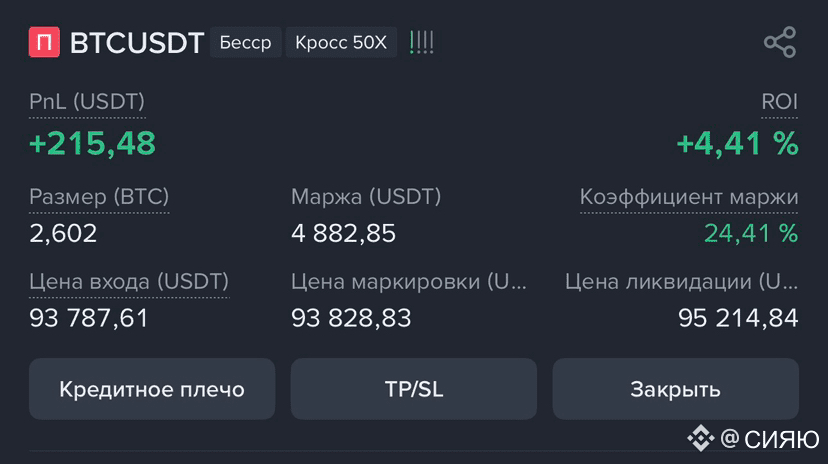Tap the PnL (USDT) underlined label
Screen dimensions: 828x464
tap(87, 102)
